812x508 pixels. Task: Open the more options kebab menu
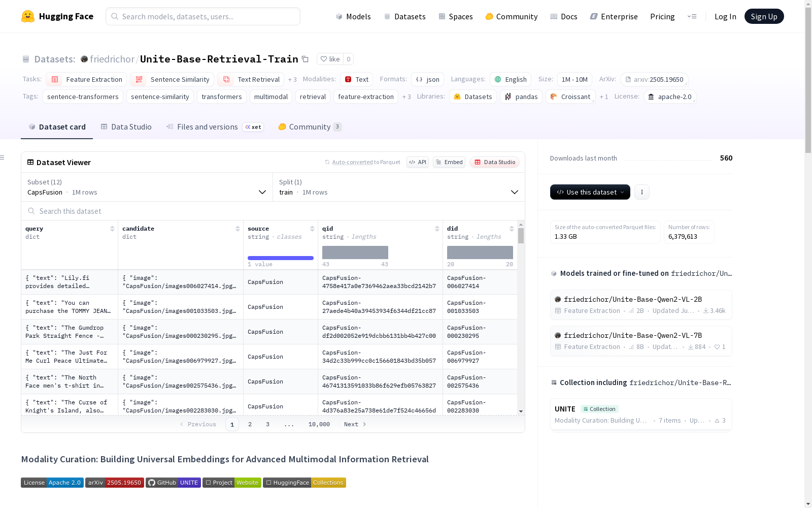click(642, 192)
